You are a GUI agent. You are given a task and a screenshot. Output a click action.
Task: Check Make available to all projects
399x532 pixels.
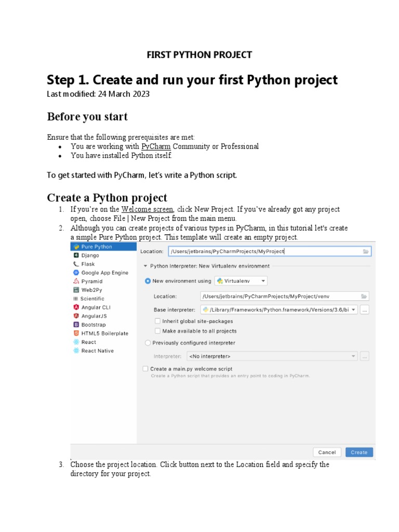coord(157,331)
